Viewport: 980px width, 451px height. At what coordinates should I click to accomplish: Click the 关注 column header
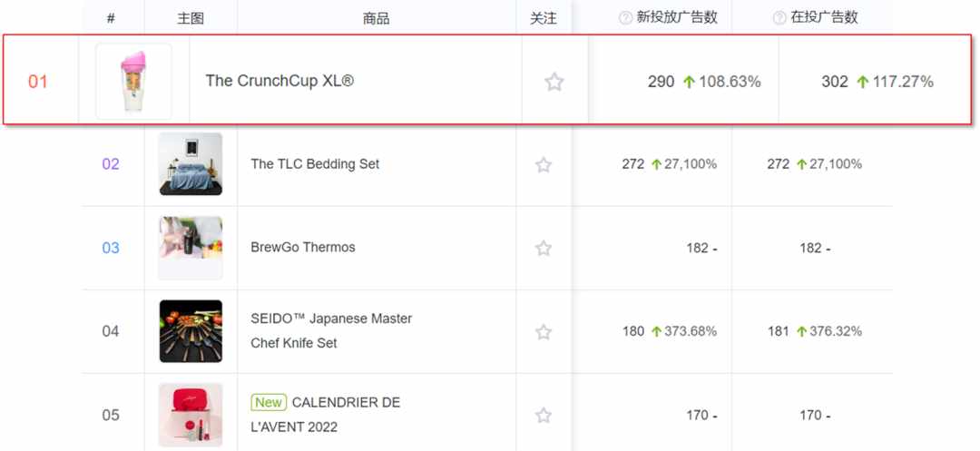(544, 18)
